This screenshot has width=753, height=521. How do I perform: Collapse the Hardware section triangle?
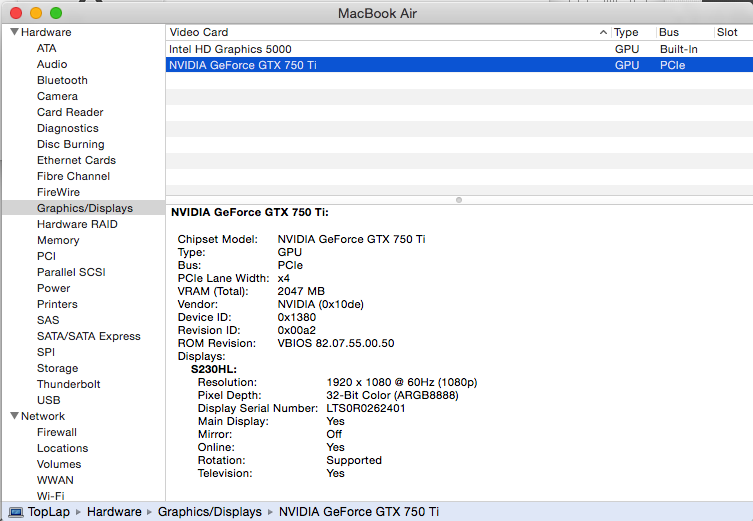point(14,32)
